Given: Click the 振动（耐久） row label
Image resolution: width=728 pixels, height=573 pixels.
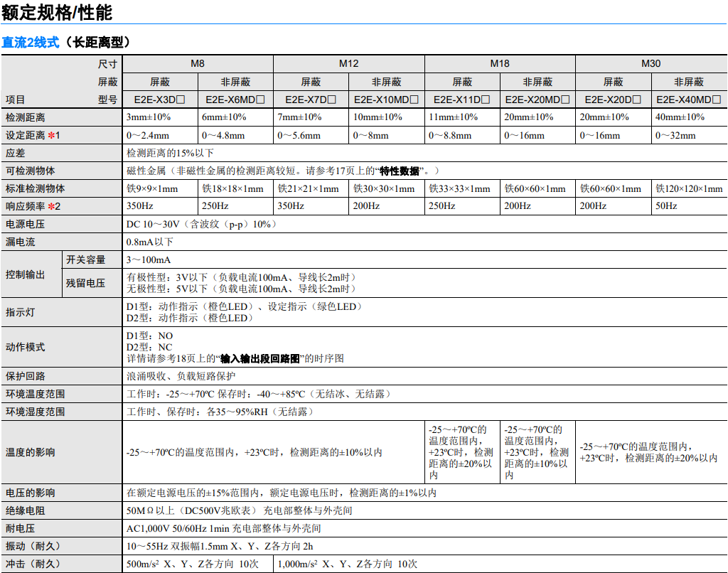Looking at the screenshot, I should click(x=33, y=546).
